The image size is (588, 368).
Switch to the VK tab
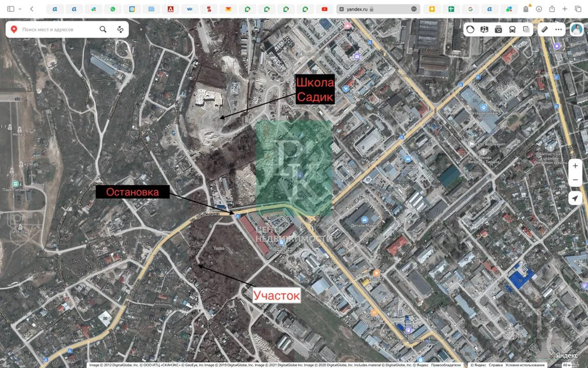(x=189, y=9)
